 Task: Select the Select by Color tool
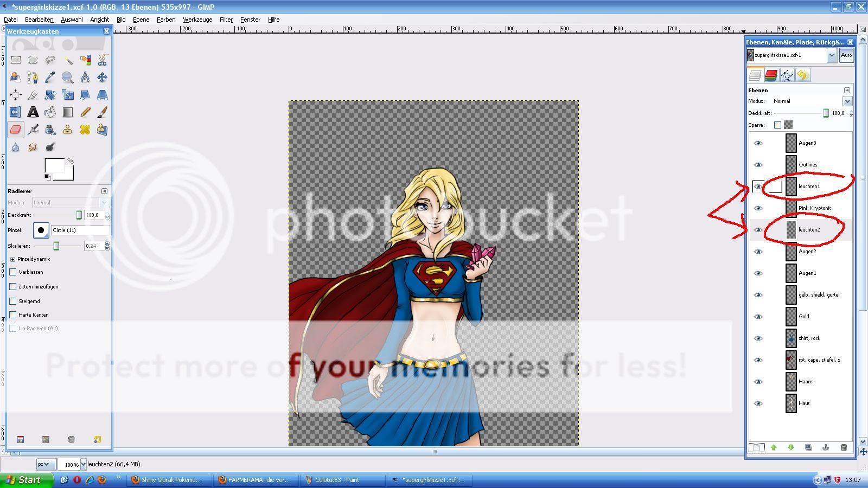(85, 60)
